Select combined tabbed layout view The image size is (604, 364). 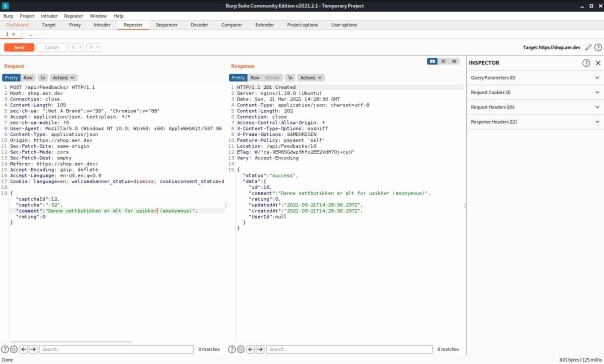click(x=454, y=61)
